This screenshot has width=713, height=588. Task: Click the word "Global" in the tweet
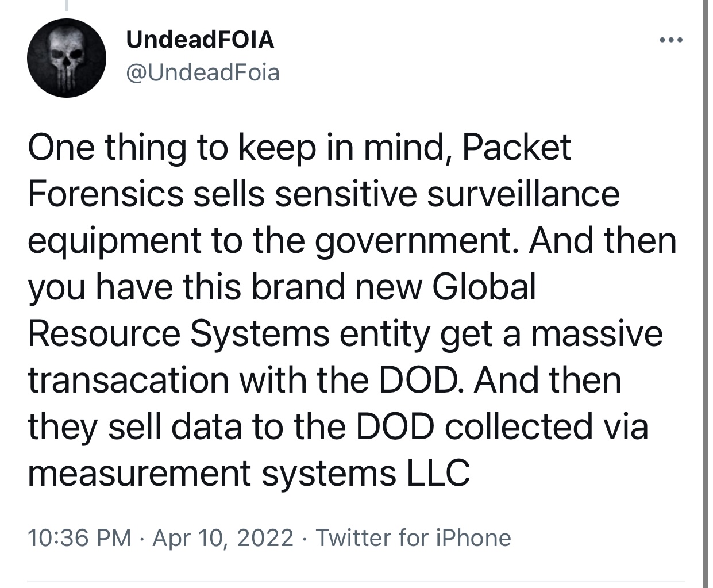[484, 287]
